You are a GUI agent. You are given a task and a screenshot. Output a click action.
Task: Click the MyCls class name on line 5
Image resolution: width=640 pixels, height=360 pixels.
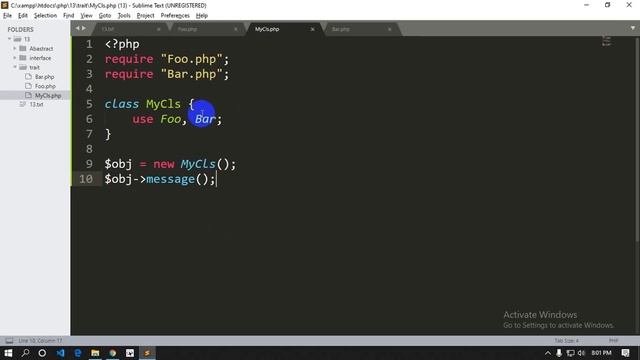pos(163,104)
